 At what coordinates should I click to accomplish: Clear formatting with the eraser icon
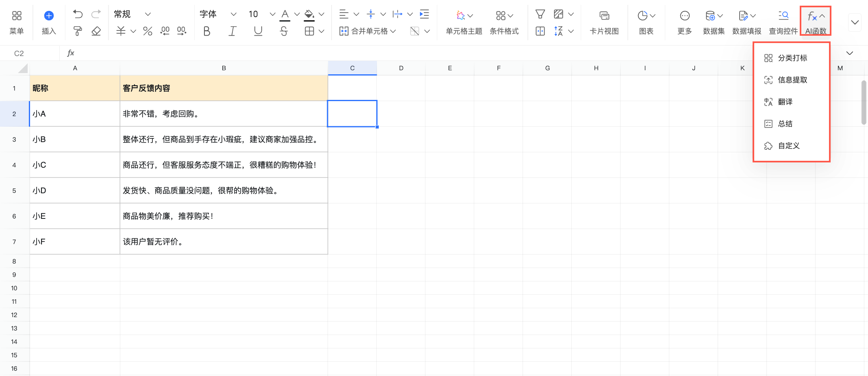tap(96, 31)
